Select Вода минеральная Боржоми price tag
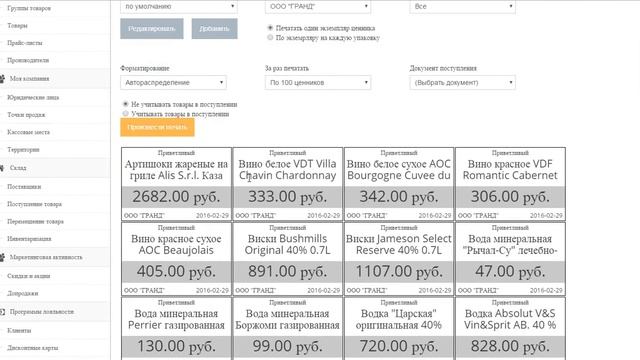Screen dimensions: 640x360 coord(287,329)
